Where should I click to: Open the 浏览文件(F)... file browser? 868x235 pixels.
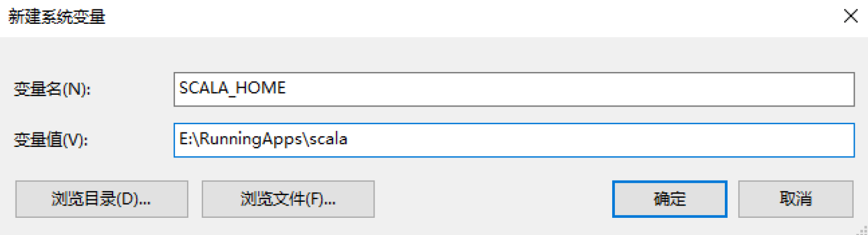pos(288,199)
